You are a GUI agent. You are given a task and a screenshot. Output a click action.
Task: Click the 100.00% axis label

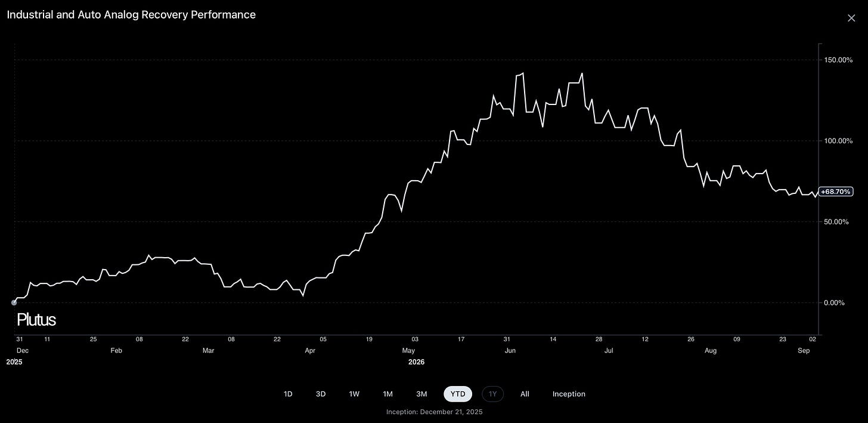(x=838, y=141)
